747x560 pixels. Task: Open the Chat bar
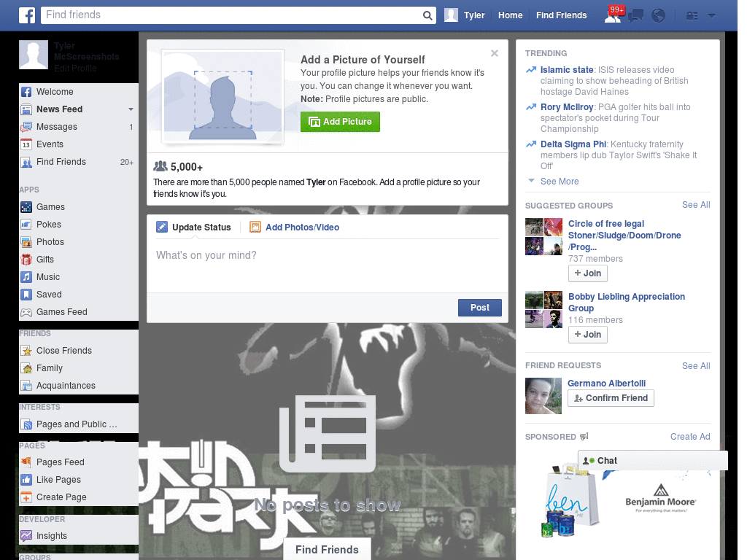(653, 461)
